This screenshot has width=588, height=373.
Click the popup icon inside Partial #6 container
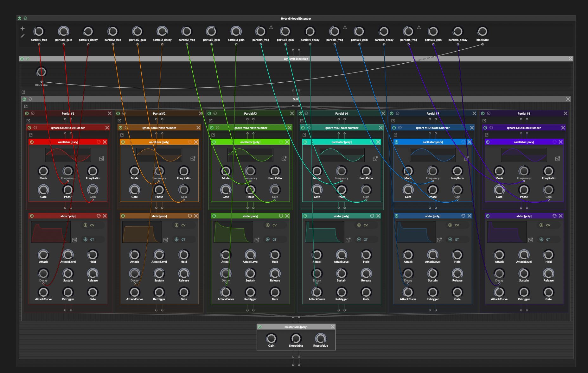click(x=484, y=121)
